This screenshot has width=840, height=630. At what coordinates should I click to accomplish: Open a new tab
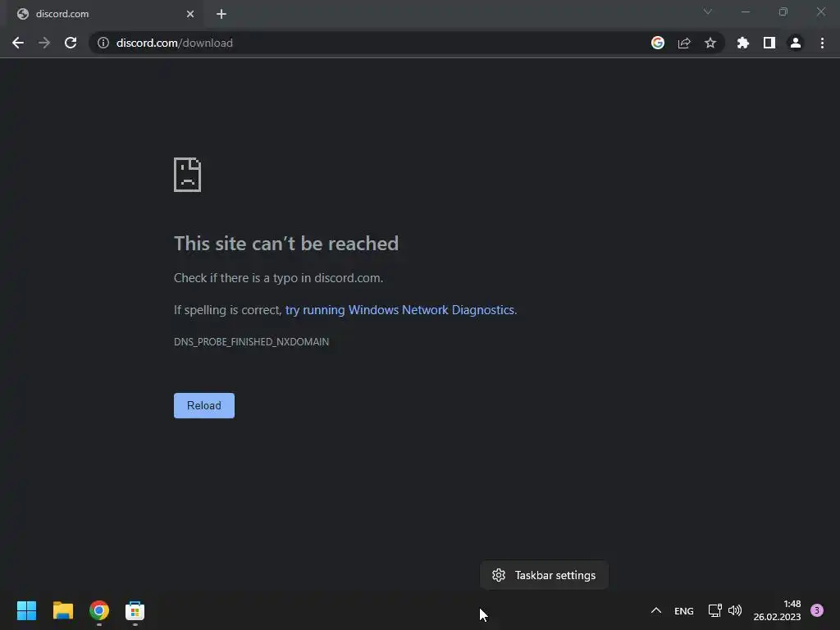pos(221,14)
